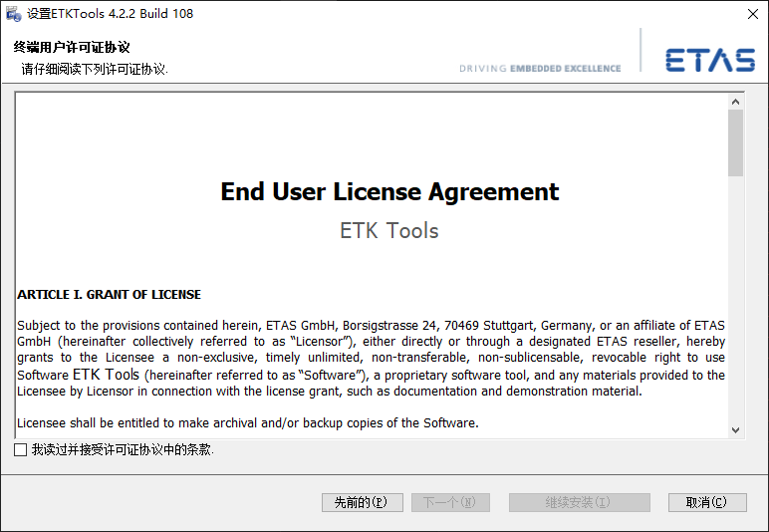The width and height of the screenshot is (769, 532).
Task: Click the license scrollbar up arrow
Action: pos(735,102)
